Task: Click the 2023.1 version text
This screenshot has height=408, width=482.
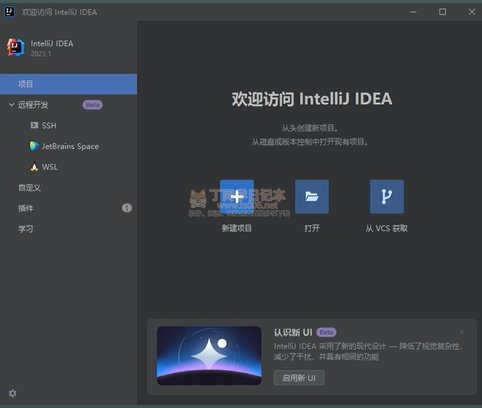Action: pyautogui.click(x=41, y=53)
